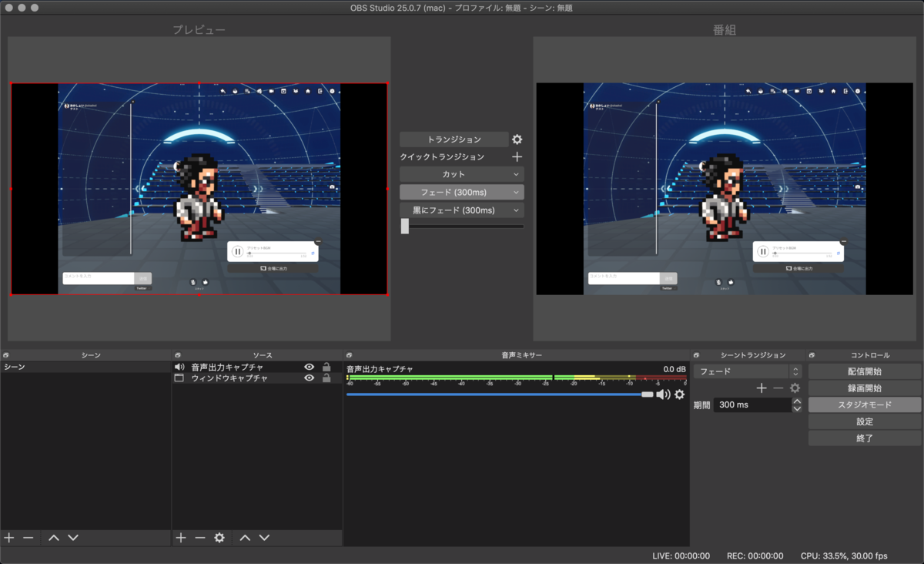The width and height of the screenshot is (924, 564).
Task: Click the LIVE: 00:00:00 status text
Action: 681,556
